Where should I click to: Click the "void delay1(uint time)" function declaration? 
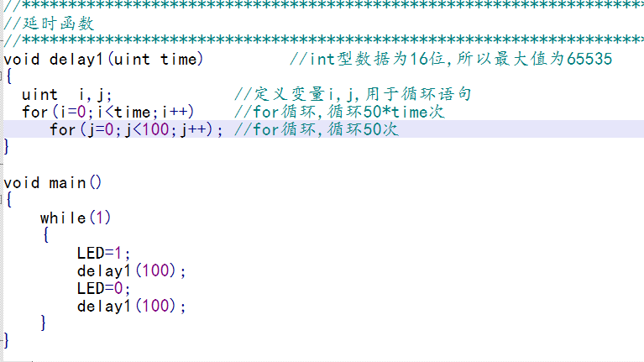pos(103,59)
